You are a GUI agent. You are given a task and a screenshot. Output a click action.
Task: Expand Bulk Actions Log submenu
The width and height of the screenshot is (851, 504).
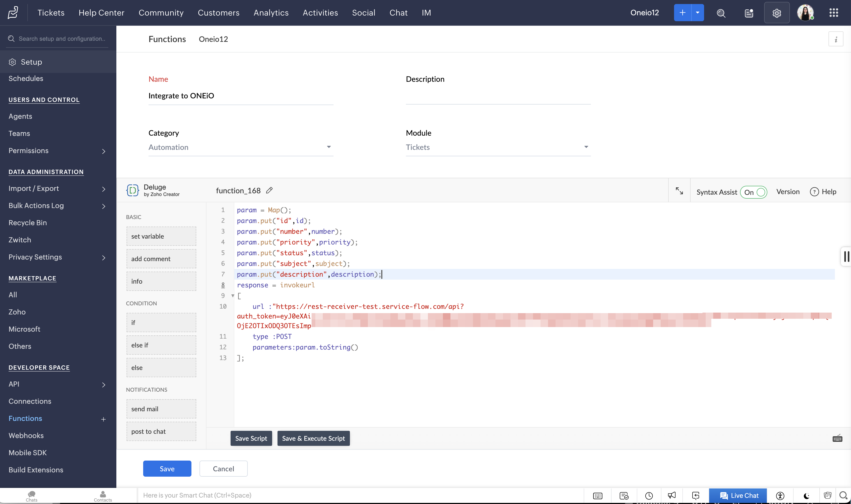tap(104, 206)
